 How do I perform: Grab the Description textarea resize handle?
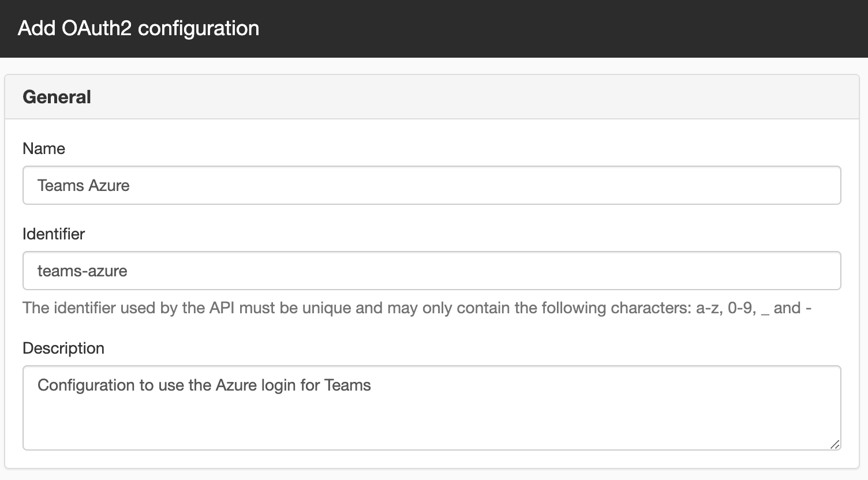pos(835,444)
